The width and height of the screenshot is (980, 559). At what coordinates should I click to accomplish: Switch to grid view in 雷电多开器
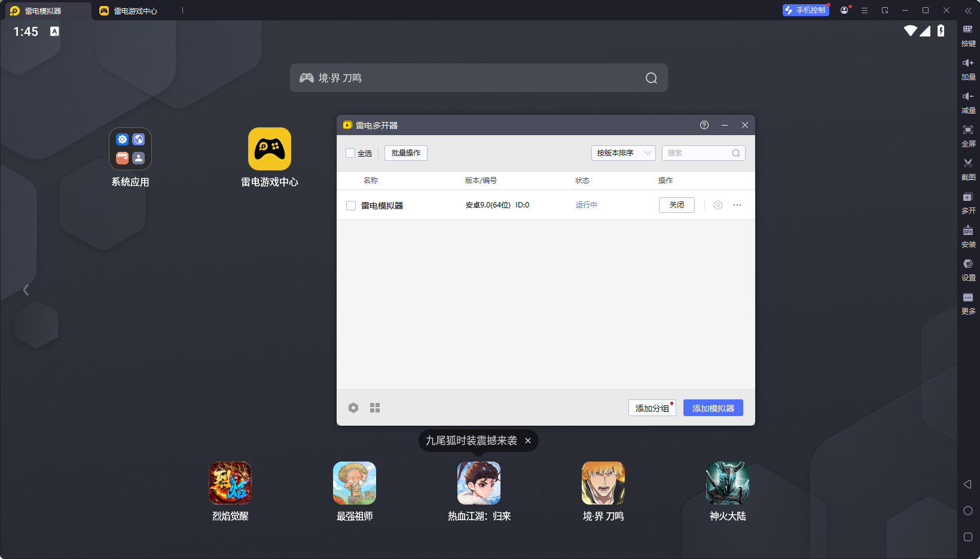pos(375,408)
